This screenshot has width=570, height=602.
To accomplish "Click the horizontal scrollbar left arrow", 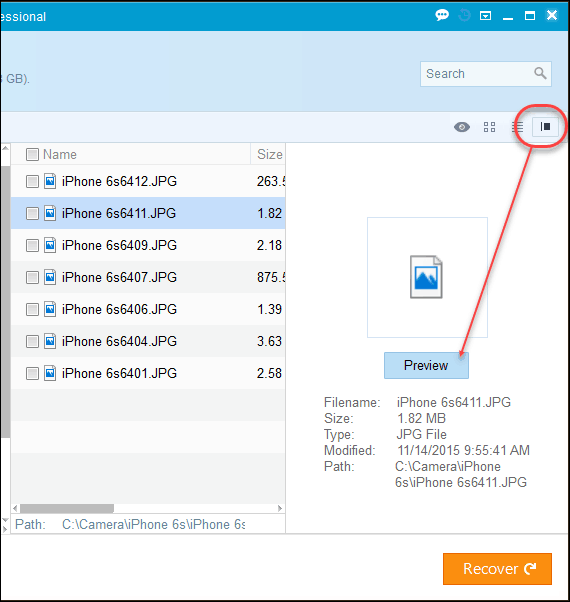I will point(15,508).
